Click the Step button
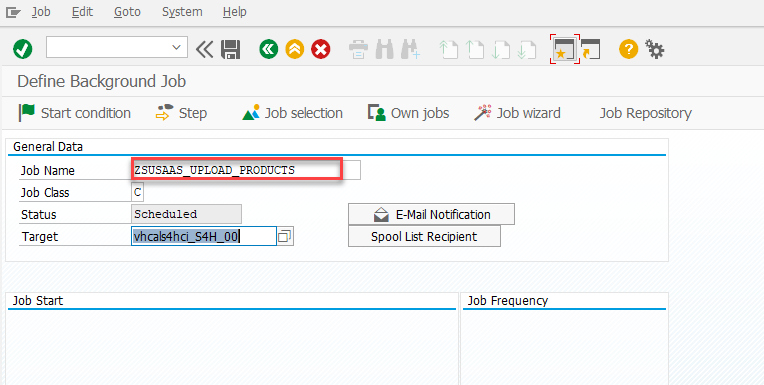 point(181,113)
